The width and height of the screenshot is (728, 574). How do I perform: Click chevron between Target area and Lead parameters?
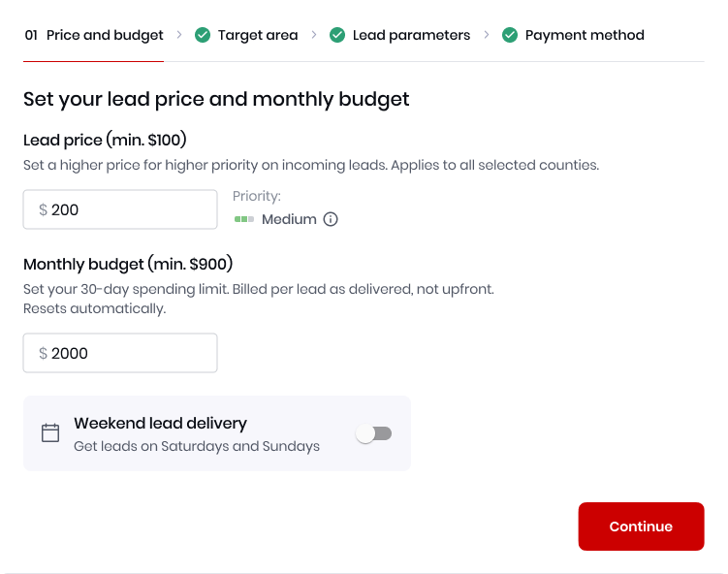[x=314, y=35]
